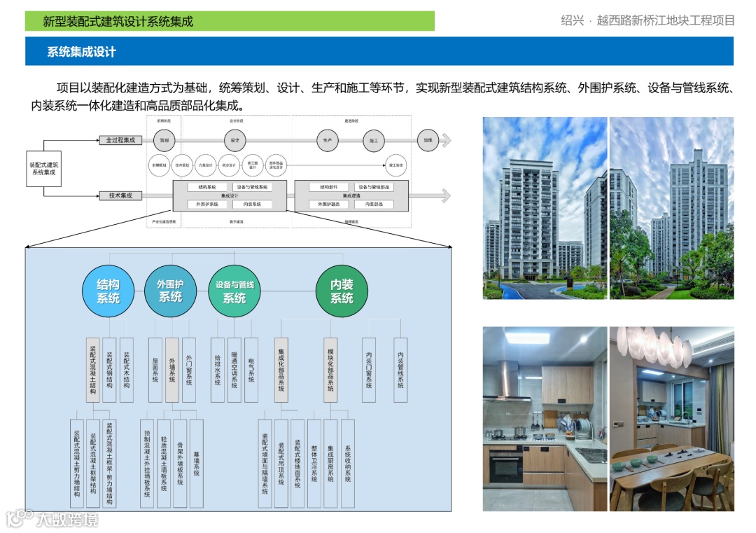Click the 方案设计 small circle

(205, 165)
